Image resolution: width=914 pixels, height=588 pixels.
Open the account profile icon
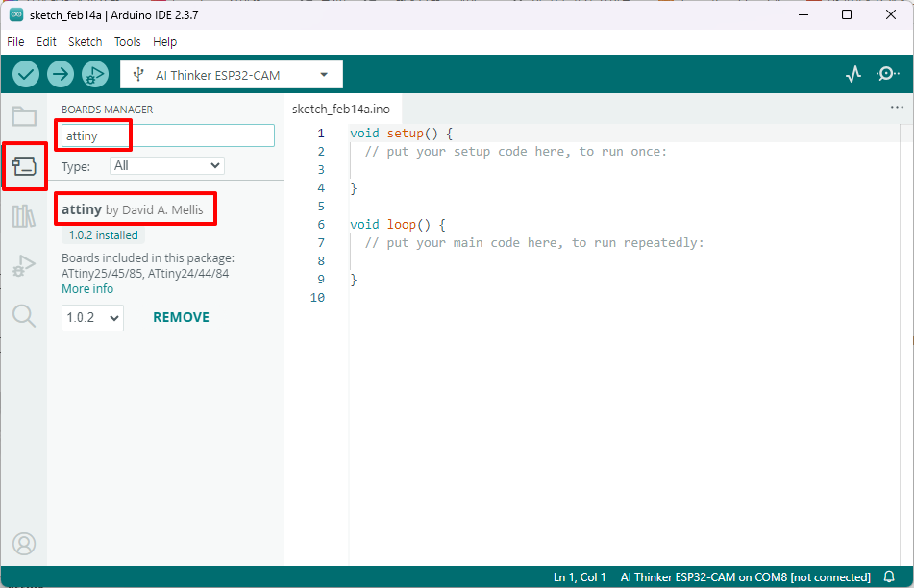24,544
